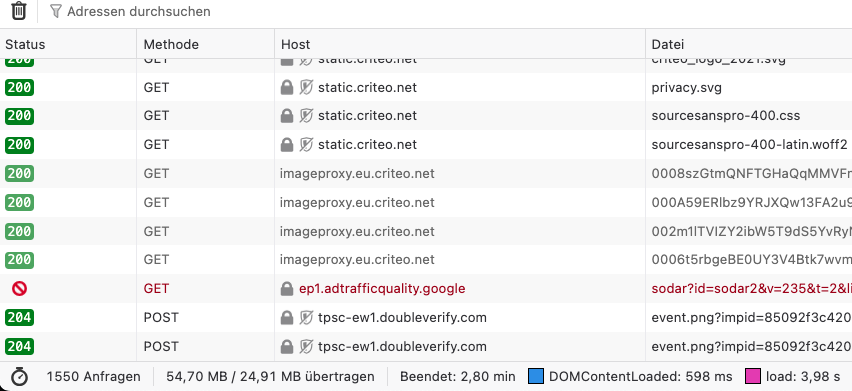Click lock icon on sourcesanspro-400-latin.woff2 row
Image resolution: width=852 pixels, height=391 pixels.
tap(287, 144)
